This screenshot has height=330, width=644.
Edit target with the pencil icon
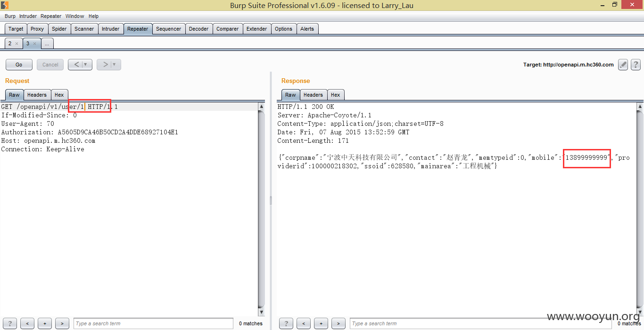coord(623,65)
